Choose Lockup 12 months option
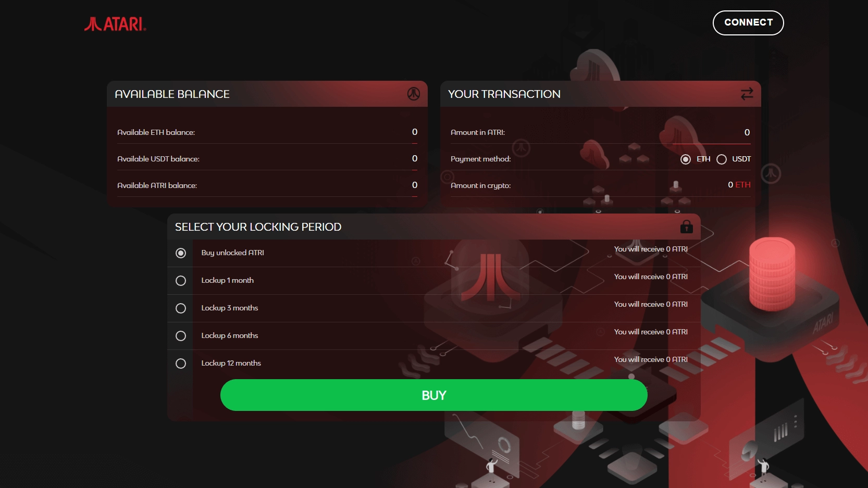This screenshot has width=868, height=488. coord(181,364)
